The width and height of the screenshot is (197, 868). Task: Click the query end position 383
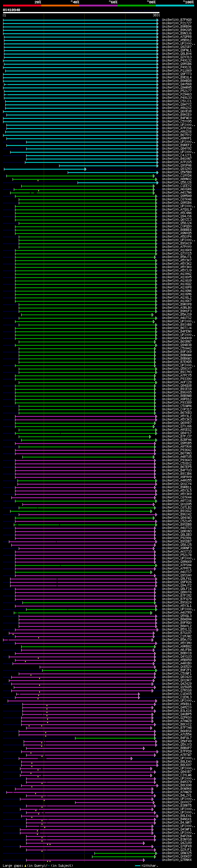click(155, 15)
